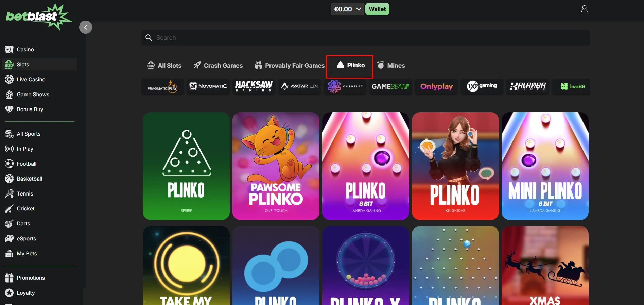Open Kingmidas Plinko game
This screenshot has width=644, height=305.
click(455, 166)
